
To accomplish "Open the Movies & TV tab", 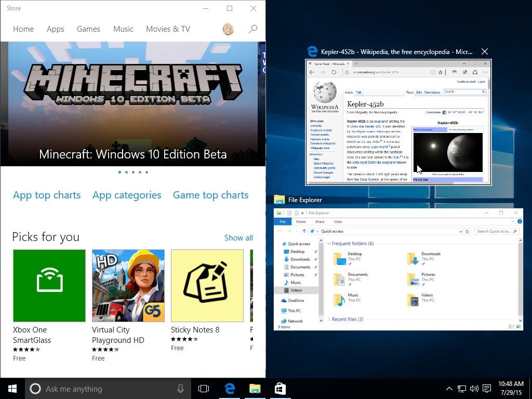I will pyautogui.click(x=168, y=29).
